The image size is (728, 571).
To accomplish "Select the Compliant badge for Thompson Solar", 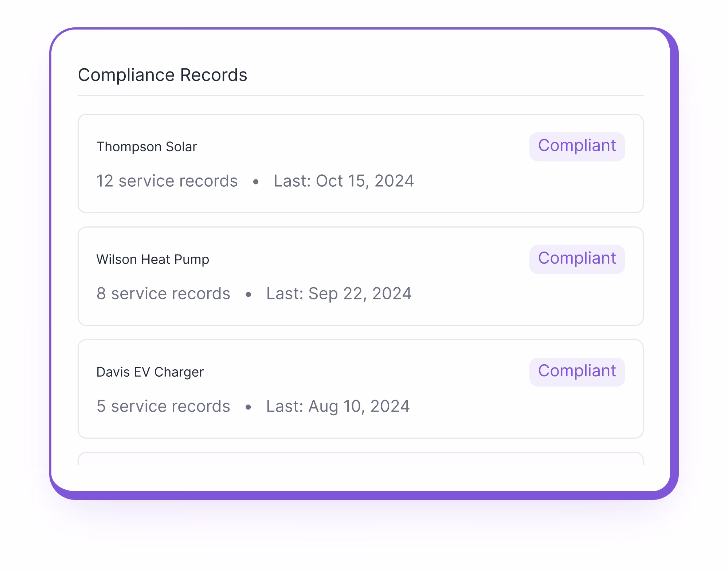I will coord(577,146).
